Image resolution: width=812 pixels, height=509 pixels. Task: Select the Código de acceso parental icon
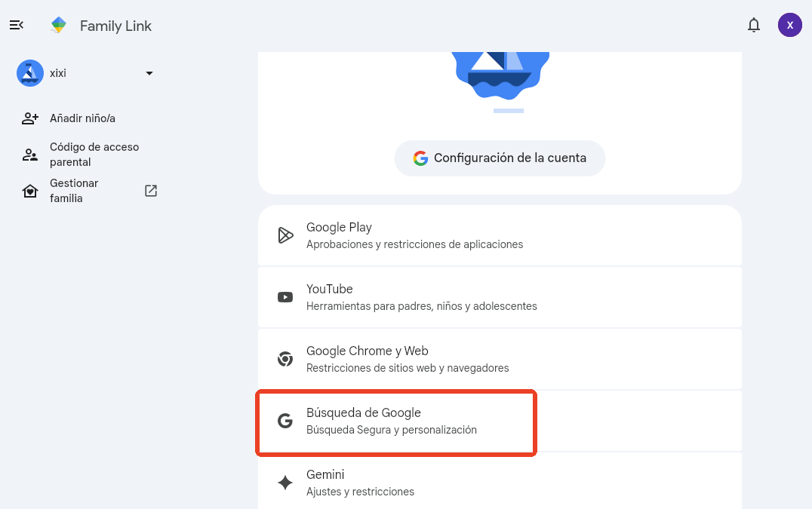click(x=29, y=154)
